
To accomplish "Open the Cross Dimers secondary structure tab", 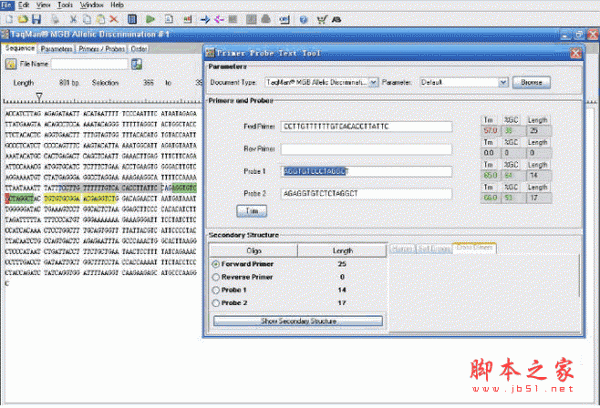I will [x=474, y=248].
